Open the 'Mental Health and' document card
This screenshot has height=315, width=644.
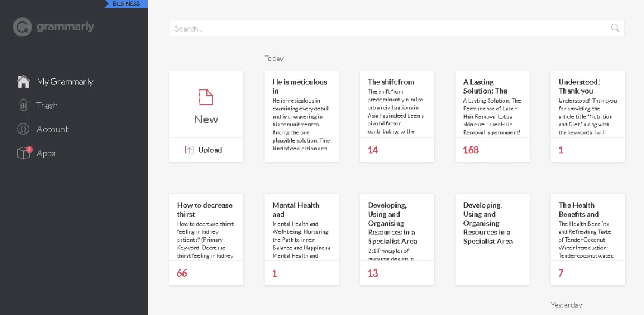302,239
